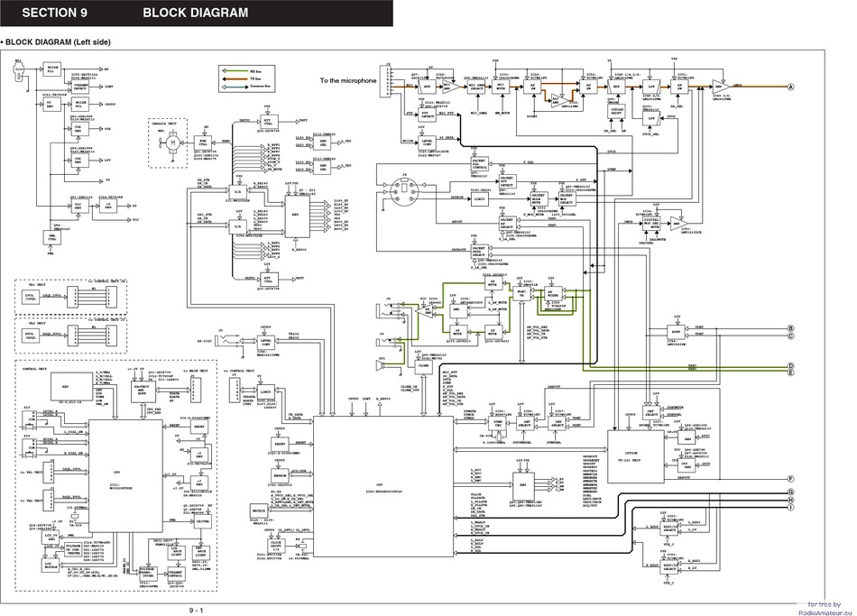857x616 pixels.
Task: Click the LIMIT block on the DATAIN line
Action: [x=479, y=198]
